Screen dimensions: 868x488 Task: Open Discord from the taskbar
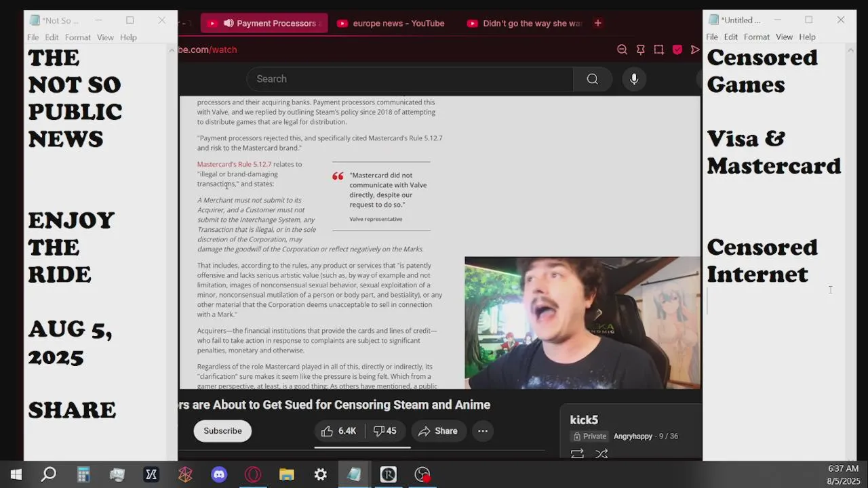point(219,474)
